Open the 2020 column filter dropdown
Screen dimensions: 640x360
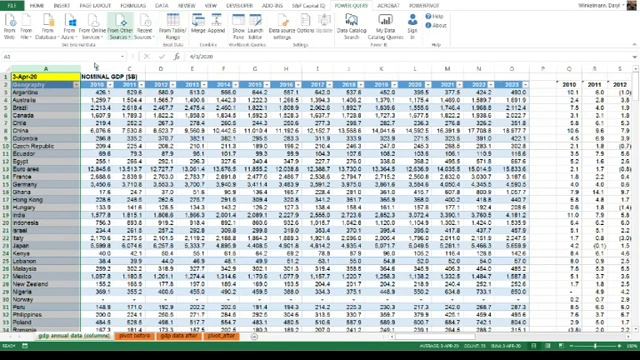(x=428, y=84)
